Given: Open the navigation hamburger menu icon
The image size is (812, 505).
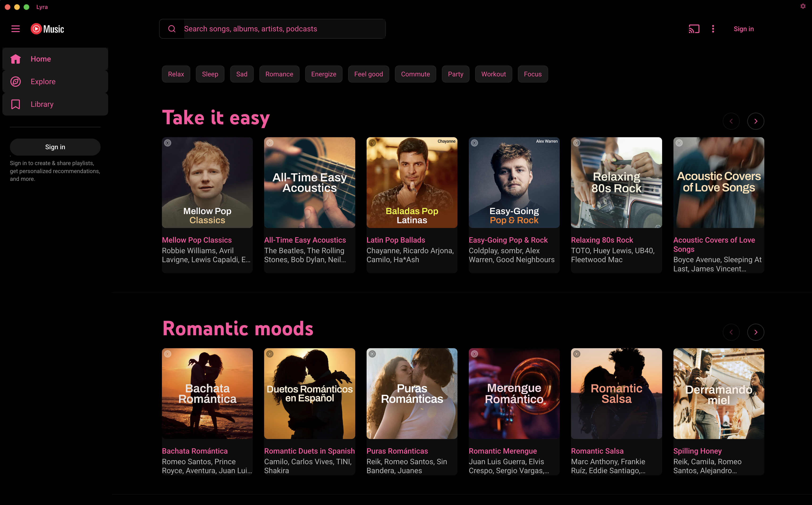Looking at the screenshot, I should point(15,29).
